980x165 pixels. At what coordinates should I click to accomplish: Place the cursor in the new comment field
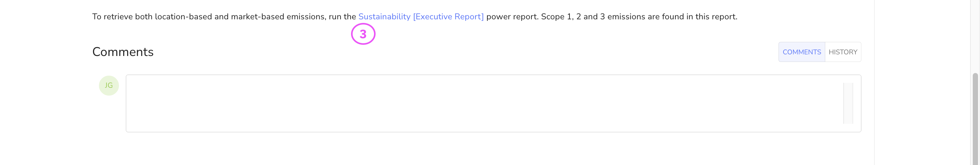pyautogui.click(x=483, y=103)
